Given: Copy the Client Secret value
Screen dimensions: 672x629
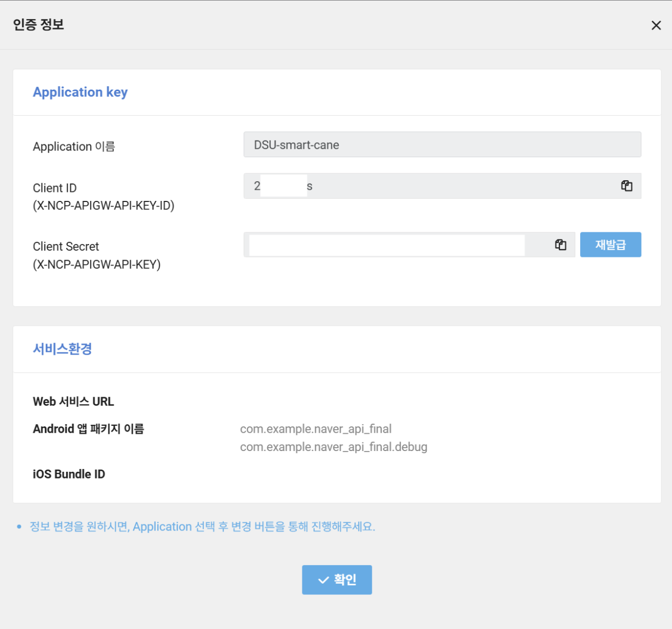Looking at the screenshot, I should tap(561, 245).
